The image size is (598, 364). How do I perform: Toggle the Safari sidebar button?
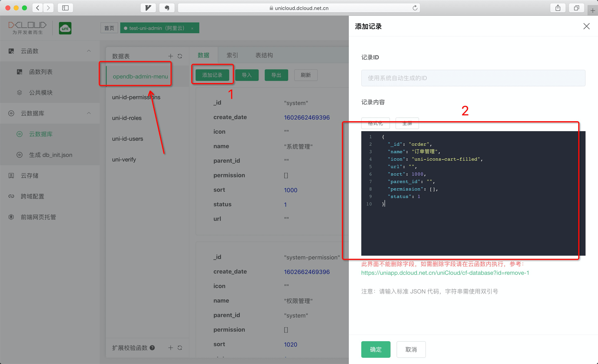point(65,8)
